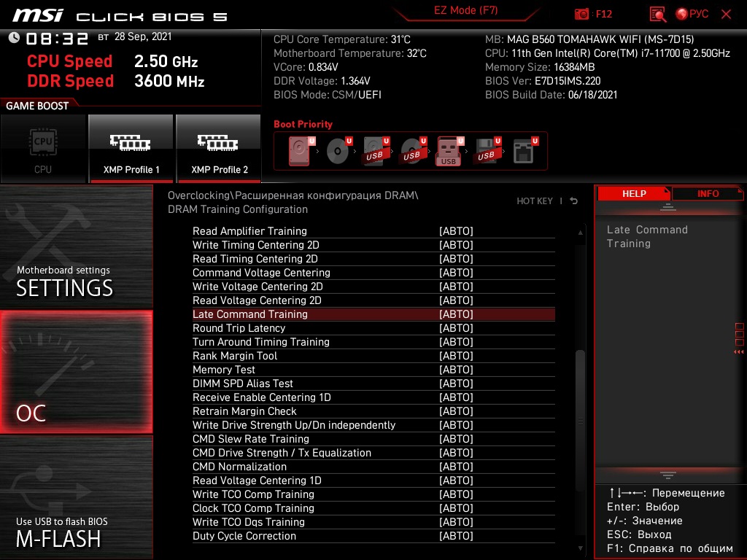
Task: Select the Rank Margin Tool row
Action: point(373,356)
